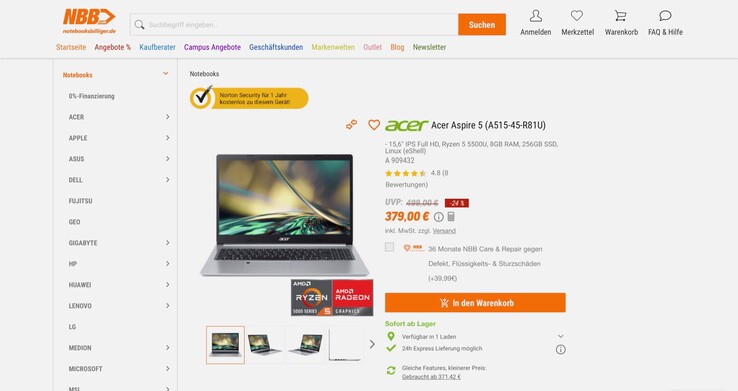Screen dimensions: 738x391
Task: Open FAQ & Hilfe speech bubble icon
Action: point(665,16)
